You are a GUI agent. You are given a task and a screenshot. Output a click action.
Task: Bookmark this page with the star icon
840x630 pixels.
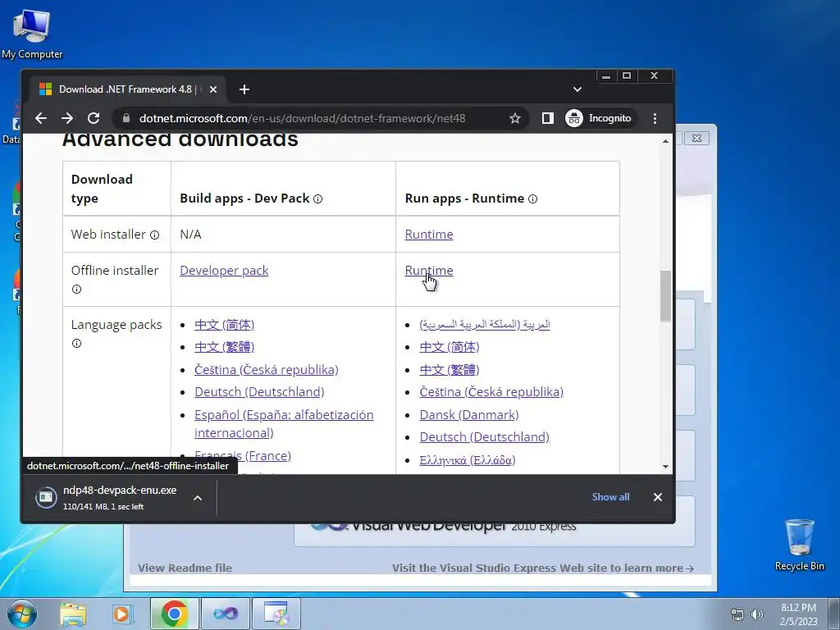[x=515, y=118]
